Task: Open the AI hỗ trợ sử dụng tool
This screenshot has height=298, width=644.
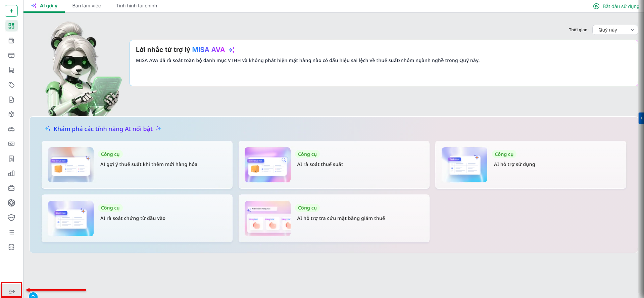Action: 531,165
